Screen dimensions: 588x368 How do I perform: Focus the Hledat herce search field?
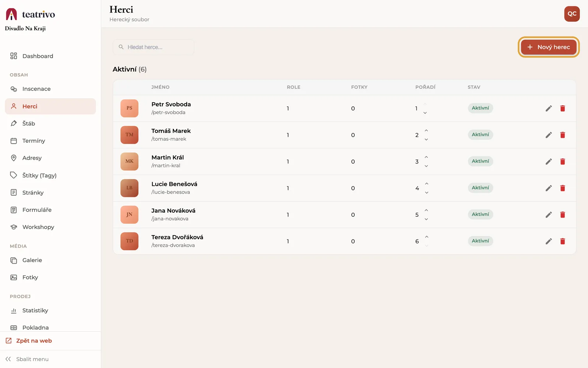coord(154,47)
